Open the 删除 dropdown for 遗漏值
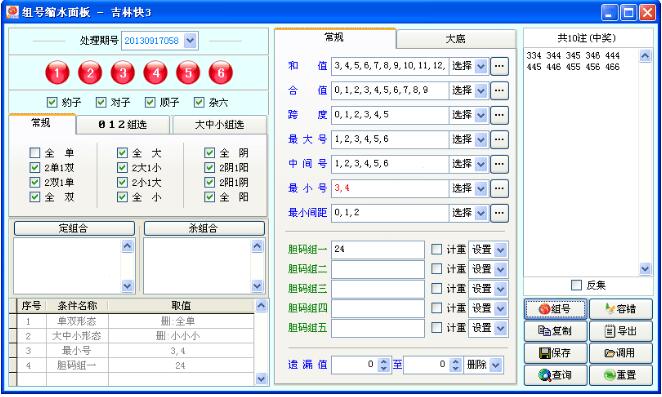This screenshot has height=397, width=662. coord(496,365)
